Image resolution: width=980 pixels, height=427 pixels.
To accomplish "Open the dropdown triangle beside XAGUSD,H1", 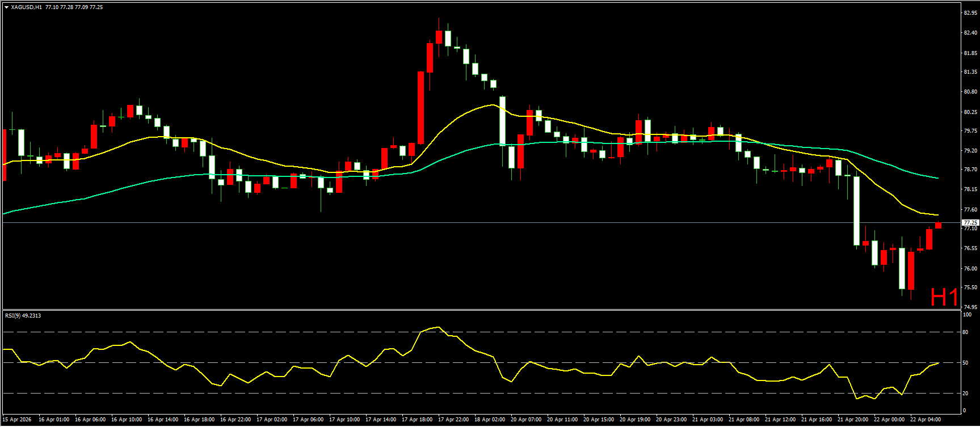I will (6, 7).
